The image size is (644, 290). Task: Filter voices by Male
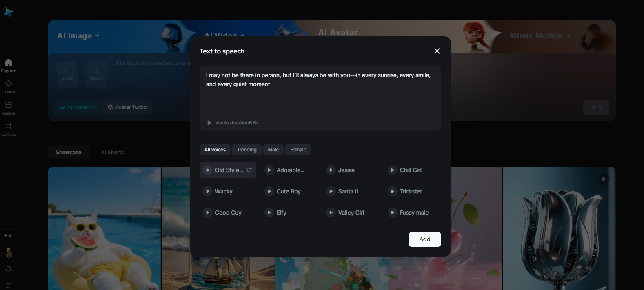273,150
